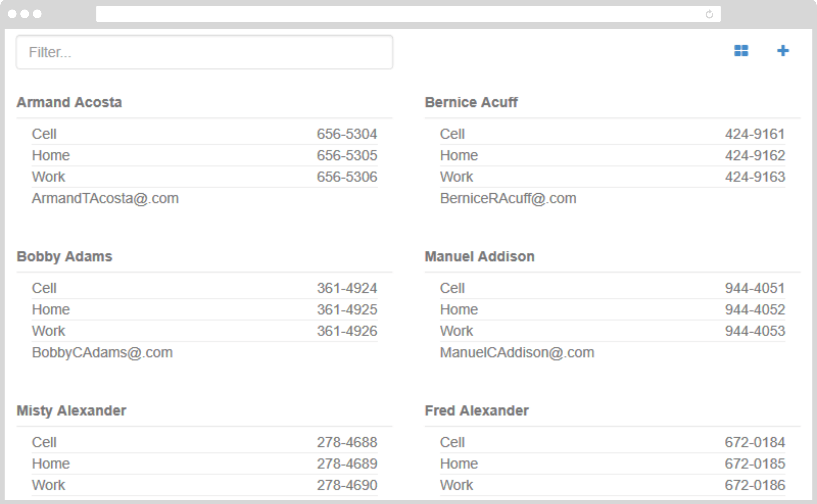The width and height of the screenshot is (817, 504).
Task: Reload page using browser refresh icon
Action: [709, 14]
